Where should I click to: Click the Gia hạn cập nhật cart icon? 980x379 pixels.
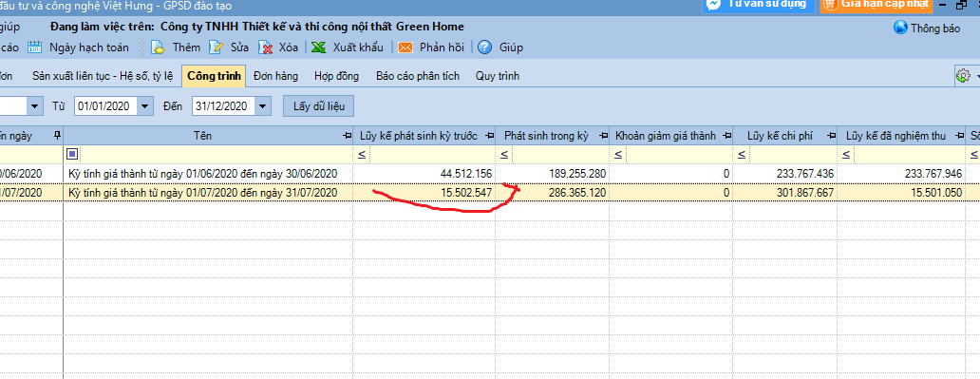pyautogui.click(x=830, y=4)
